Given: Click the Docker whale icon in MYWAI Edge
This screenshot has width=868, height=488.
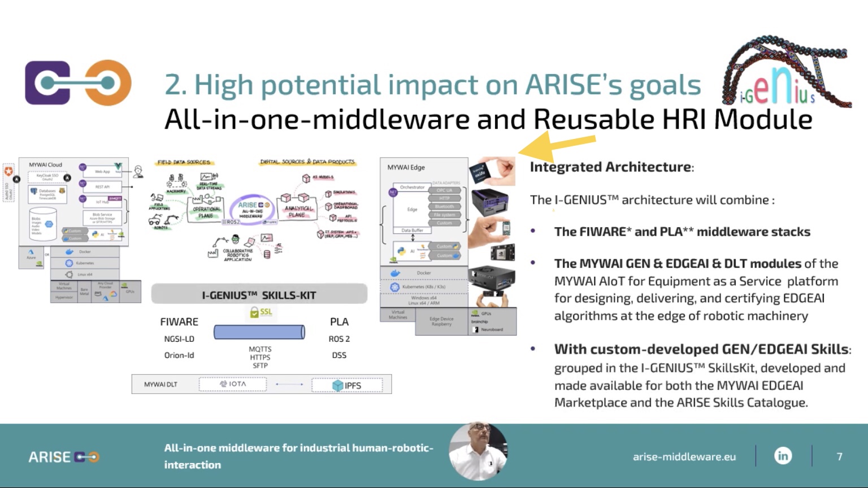Looking at the screenshot, I should (396, 273).
